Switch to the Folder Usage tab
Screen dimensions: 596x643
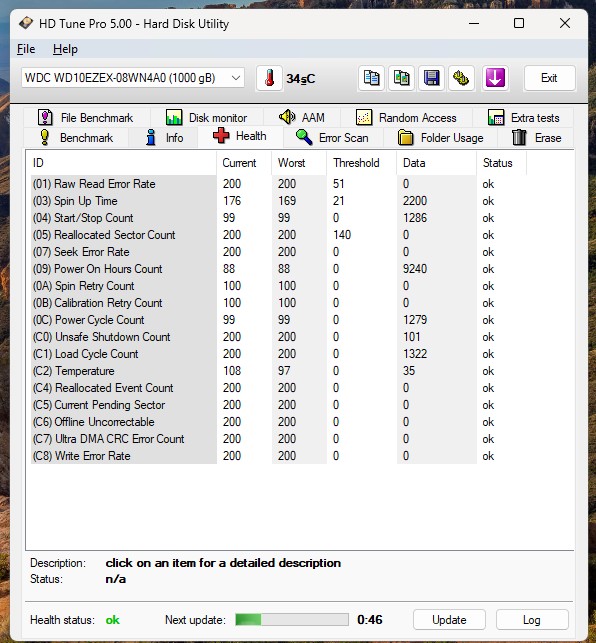pyautogui.click(x=441, y=138)
